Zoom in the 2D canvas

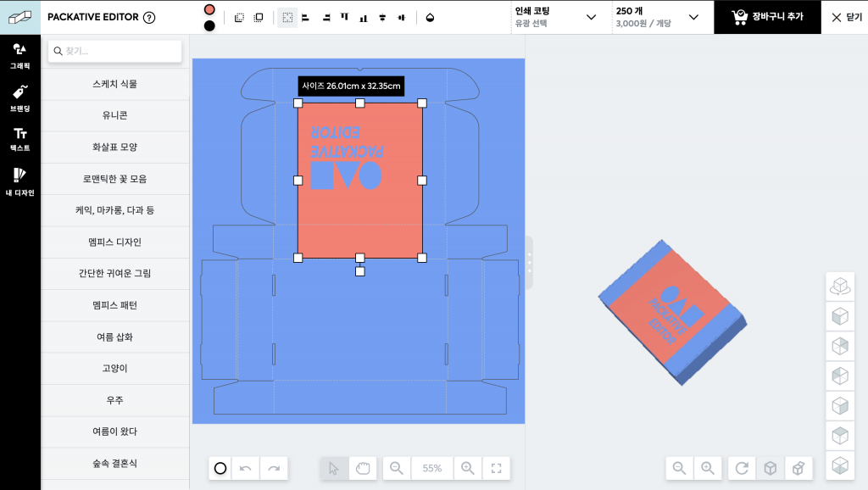click(468, 469)
